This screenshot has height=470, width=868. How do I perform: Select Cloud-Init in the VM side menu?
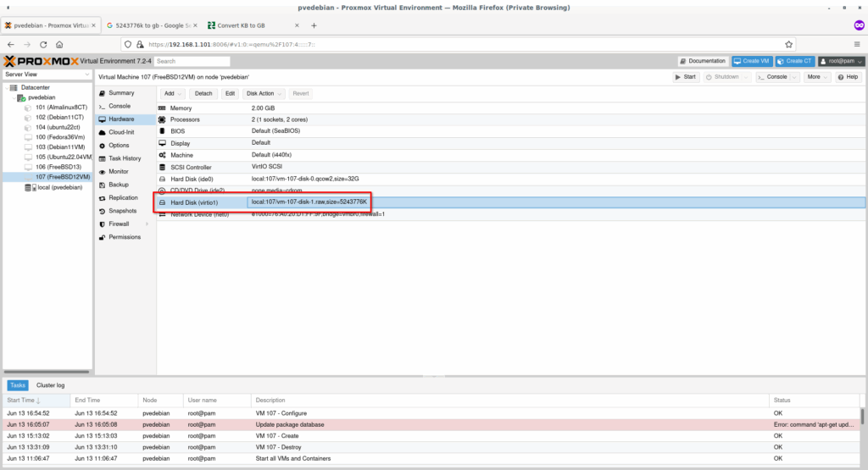pyautogui.click(x=121, y=132)
